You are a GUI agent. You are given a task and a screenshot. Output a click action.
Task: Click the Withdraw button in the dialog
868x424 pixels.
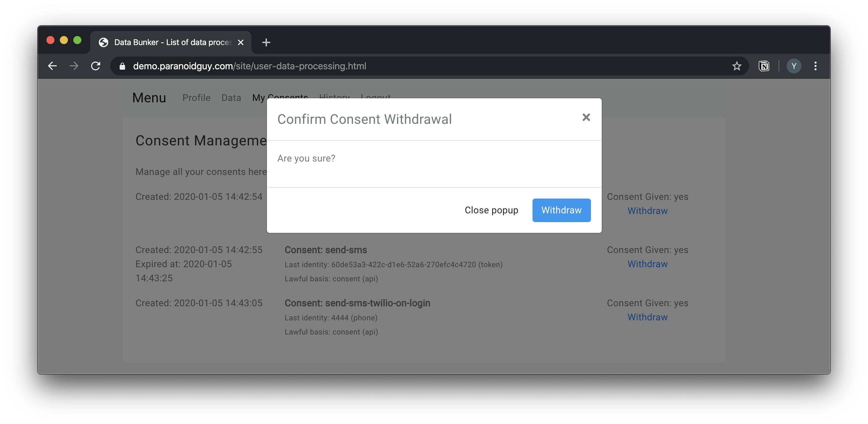561,210
